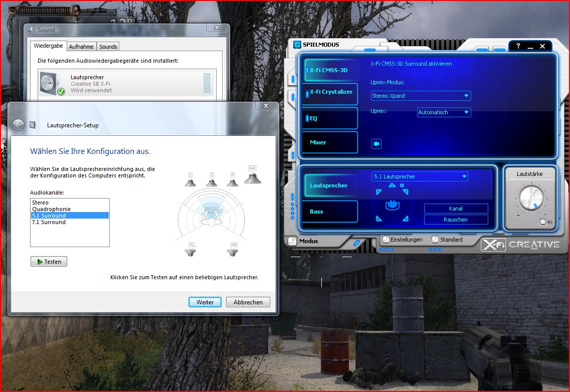Open the 5.1 Lautsprecher dropdown
The image size is (570, 392).
420,176
